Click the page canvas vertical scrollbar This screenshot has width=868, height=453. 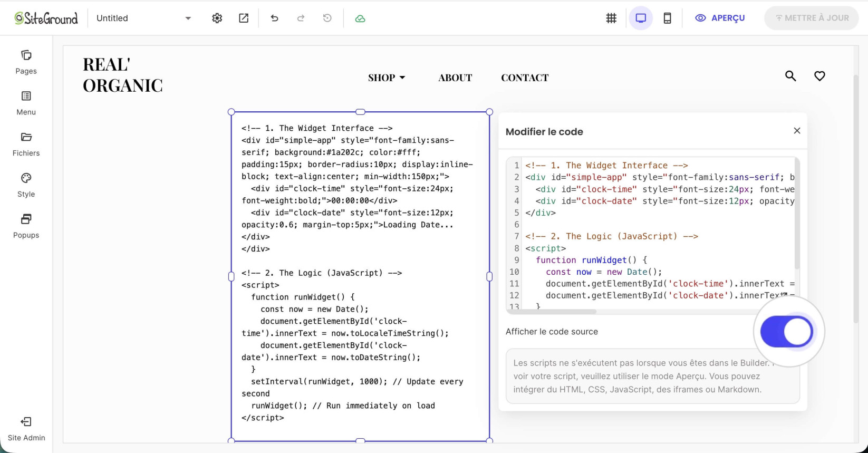(856, 198)
